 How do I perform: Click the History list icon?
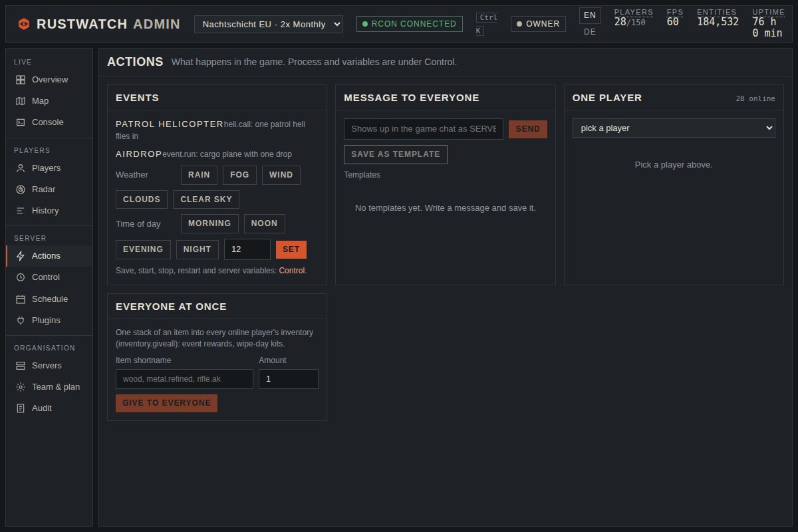click(x=21, y=211)
